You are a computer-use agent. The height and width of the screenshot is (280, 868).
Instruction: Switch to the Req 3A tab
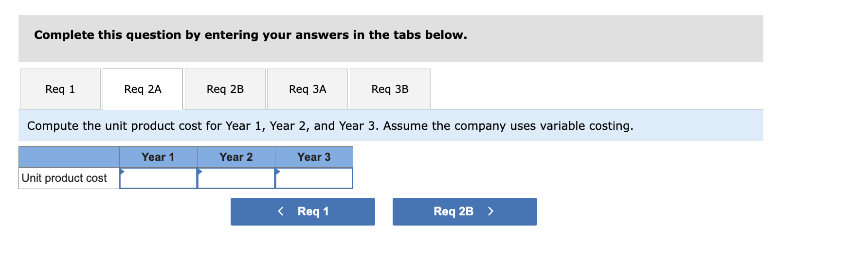tap(307, 89)
